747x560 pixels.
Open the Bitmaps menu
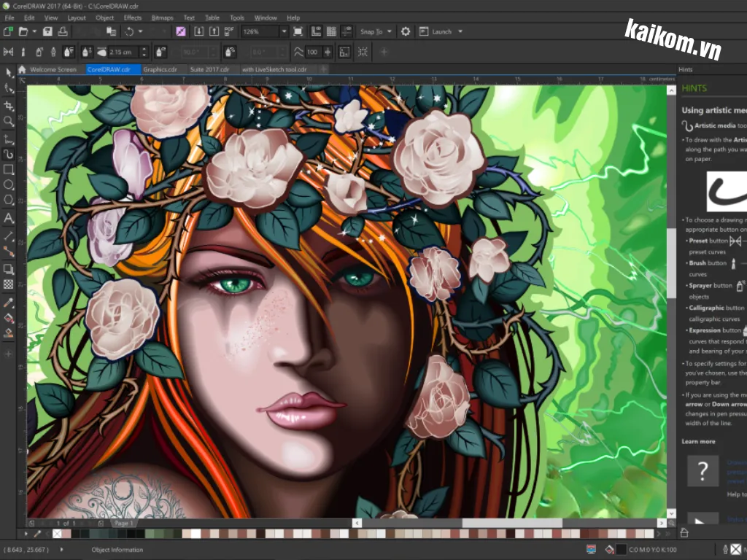tap(163, 17)
